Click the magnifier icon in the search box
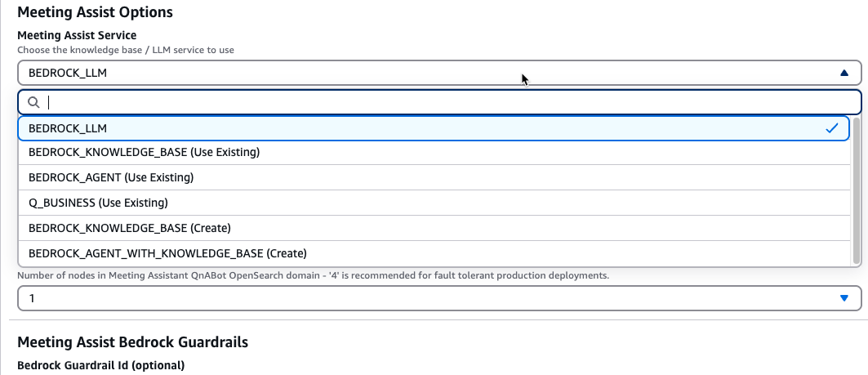Screen dimensions: 868x375 (33, 102)
